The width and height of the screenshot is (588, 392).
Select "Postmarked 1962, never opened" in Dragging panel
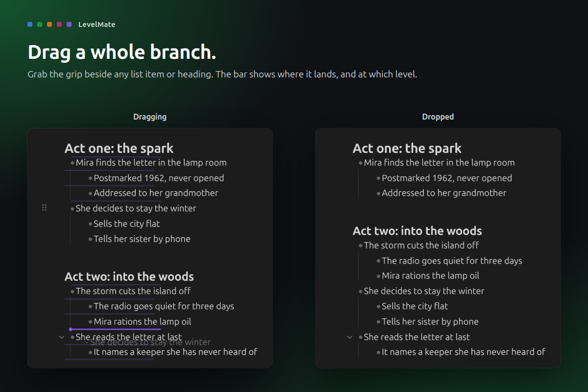click(x=159, y=178)
